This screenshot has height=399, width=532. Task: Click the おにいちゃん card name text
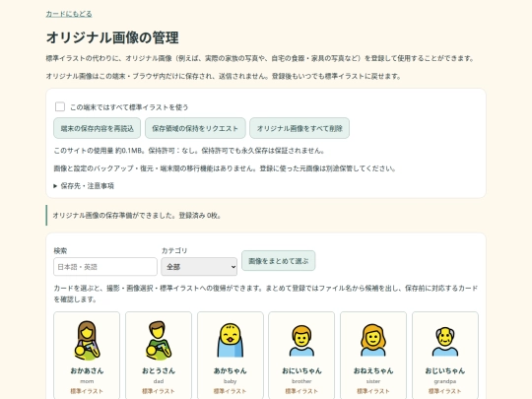(301, 370)
